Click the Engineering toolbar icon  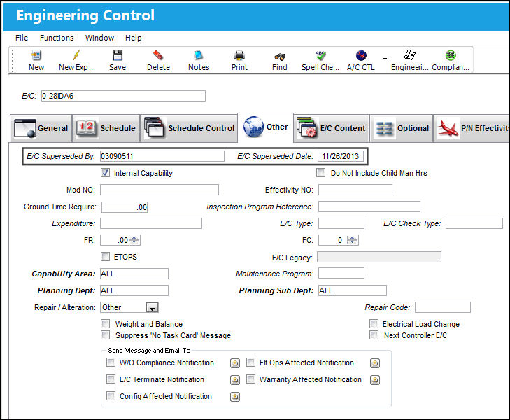[409, 55]
